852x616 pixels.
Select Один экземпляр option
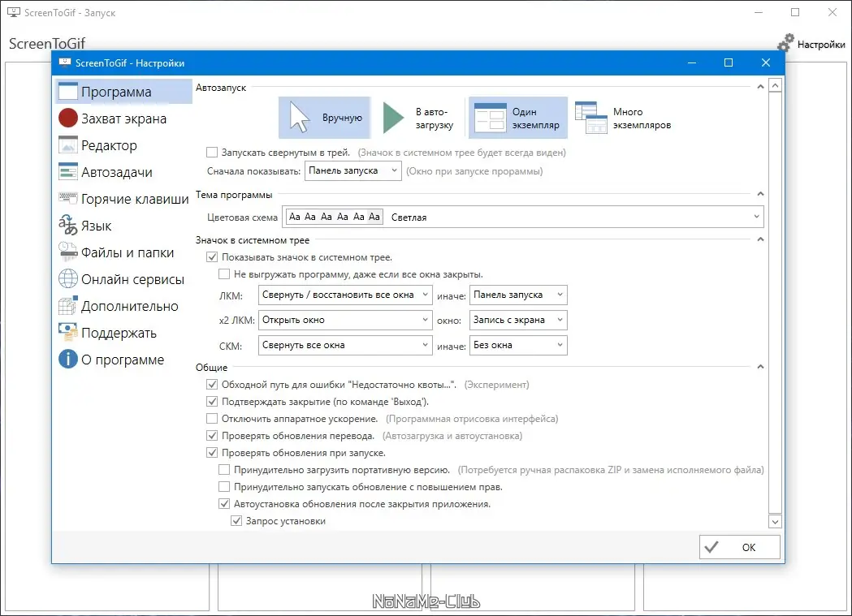pos(518,118)
